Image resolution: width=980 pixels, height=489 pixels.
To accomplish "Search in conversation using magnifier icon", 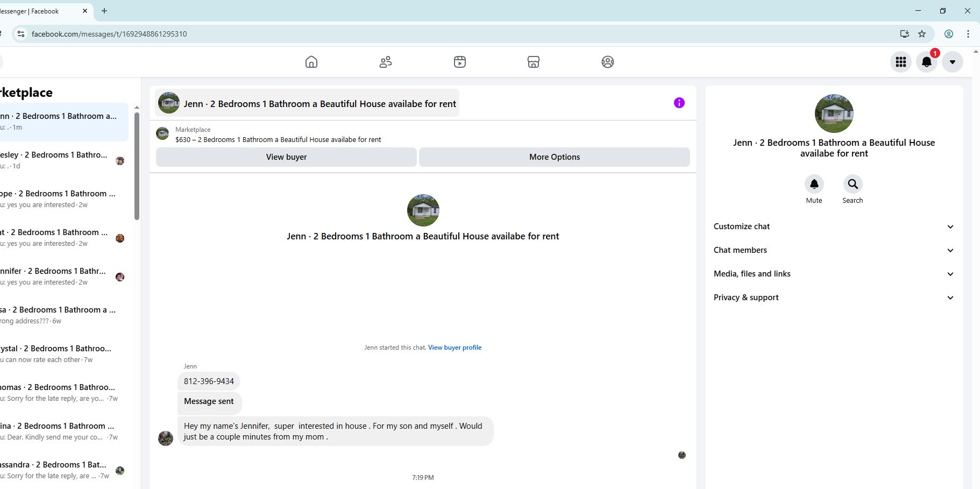I will coord(853,185).
